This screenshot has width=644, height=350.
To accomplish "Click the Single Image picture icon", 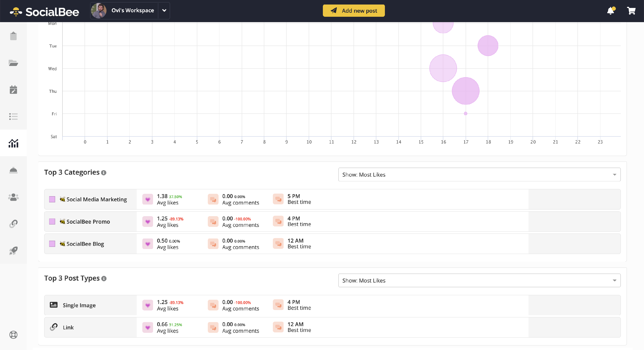I will 53,305.
